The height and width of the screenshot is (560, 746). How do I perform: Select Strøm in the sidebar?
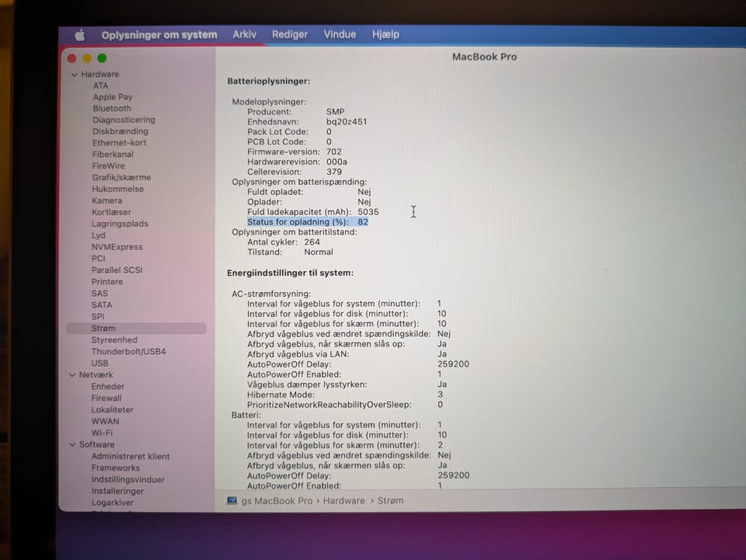[136, 329]
